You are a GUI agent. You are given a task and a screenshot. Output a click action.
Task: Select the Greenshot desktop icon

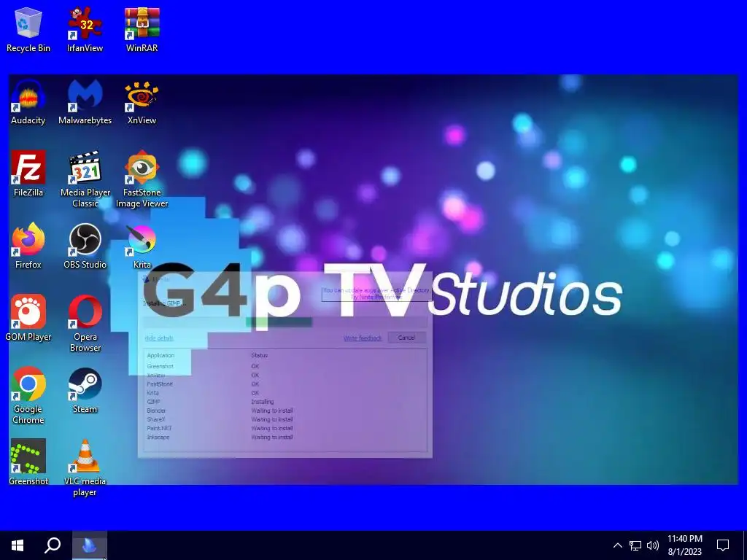coord(28,462)
